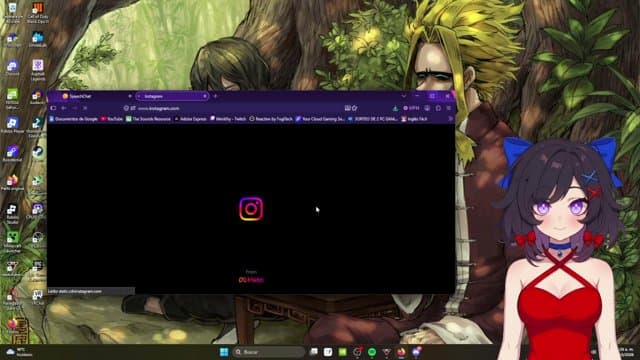Open the Adobe Express bookmark
Viewport: 640px width, 360px height.
click(190, 119)
